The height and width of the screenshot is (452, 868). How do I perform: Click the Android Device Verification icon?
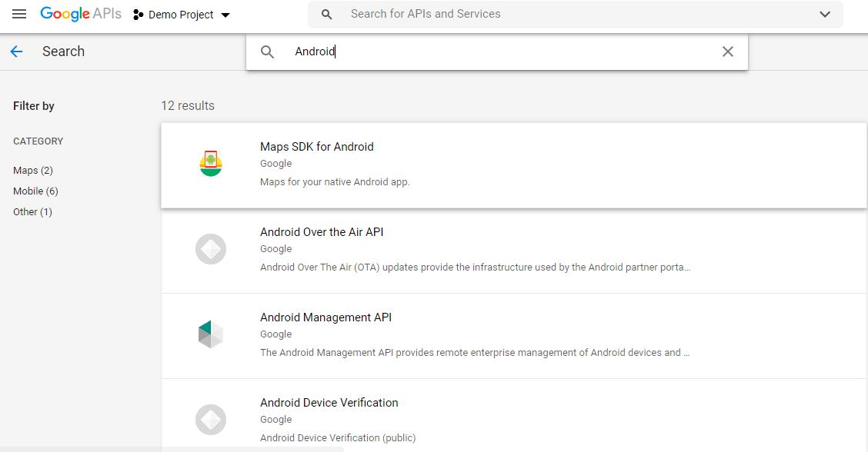tap(210, 420)
